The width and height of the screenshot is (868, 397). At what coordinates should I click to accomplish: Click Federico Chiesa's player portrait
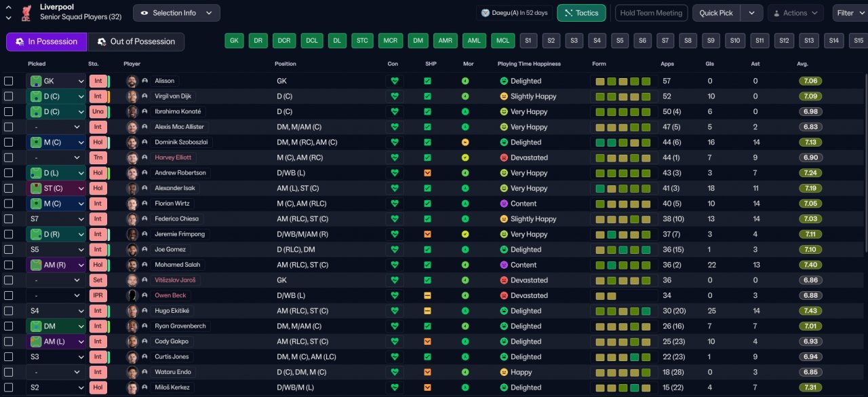[132, 219]
